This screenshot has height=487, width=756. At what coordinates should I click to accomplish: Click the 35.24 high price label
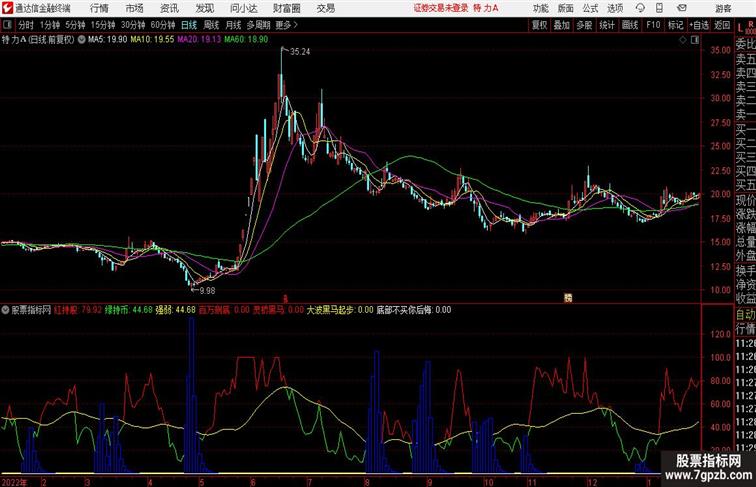tap(300, 52)
